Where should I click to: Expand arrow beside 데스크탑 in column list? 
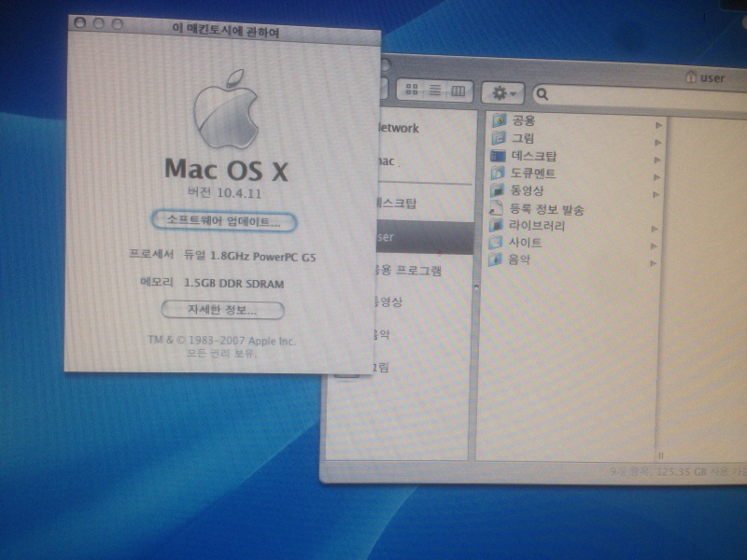[657, 160]
